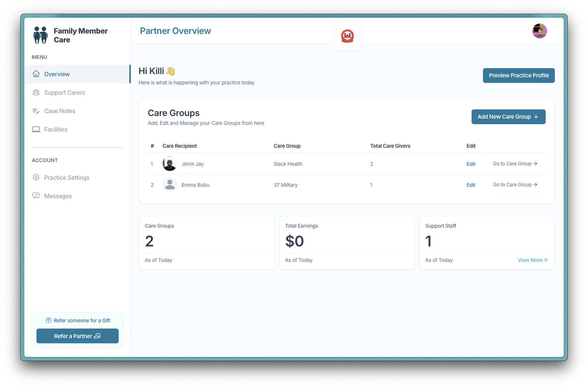The width and height of the screenshot is (588, 388).
Task: Click the Jimm Jay recipient name
Action: (x=193, y=164)
